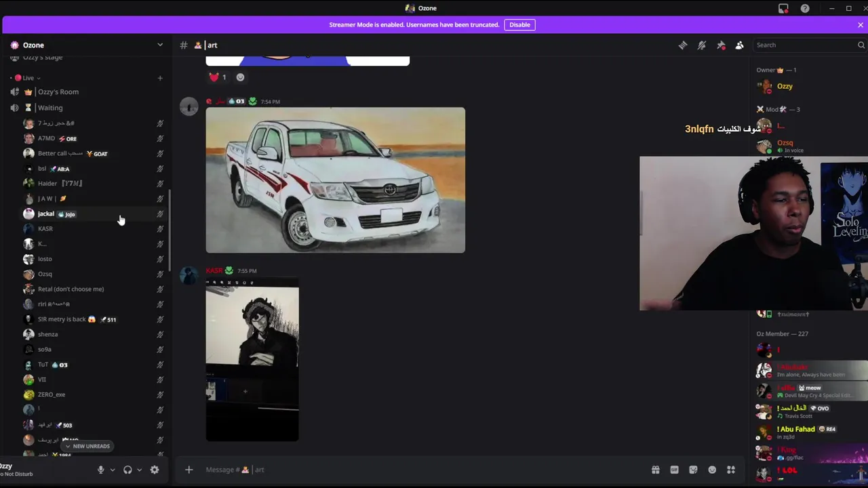Select losto user row
The height and width of the screenshot is (488, 868).
pyautogui.click(x=94, y=259)
